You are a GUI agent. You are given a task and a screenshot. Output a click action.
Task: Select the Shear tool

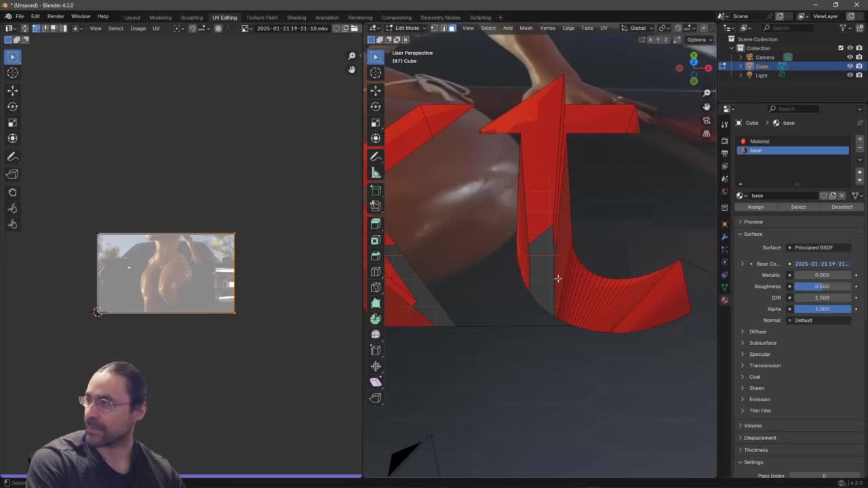pos(376,382)
